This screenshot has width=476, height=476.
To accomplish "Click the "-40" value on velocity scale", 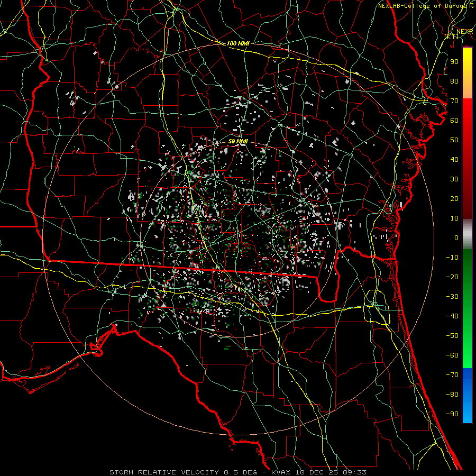I will [x=452, y=316].
